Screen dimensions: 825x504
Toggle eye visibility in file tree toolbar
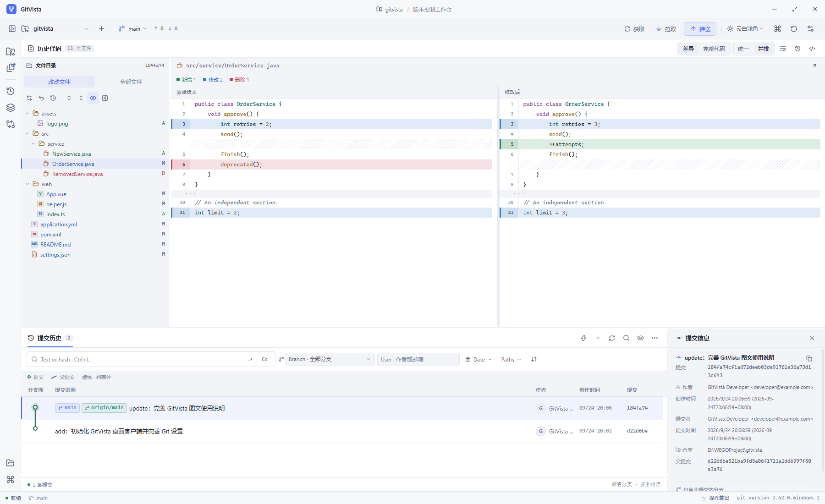[x=93, y=98]
